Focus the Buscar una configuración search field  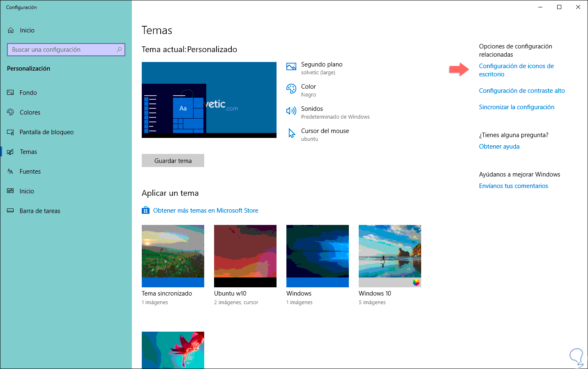pos(66,50)
